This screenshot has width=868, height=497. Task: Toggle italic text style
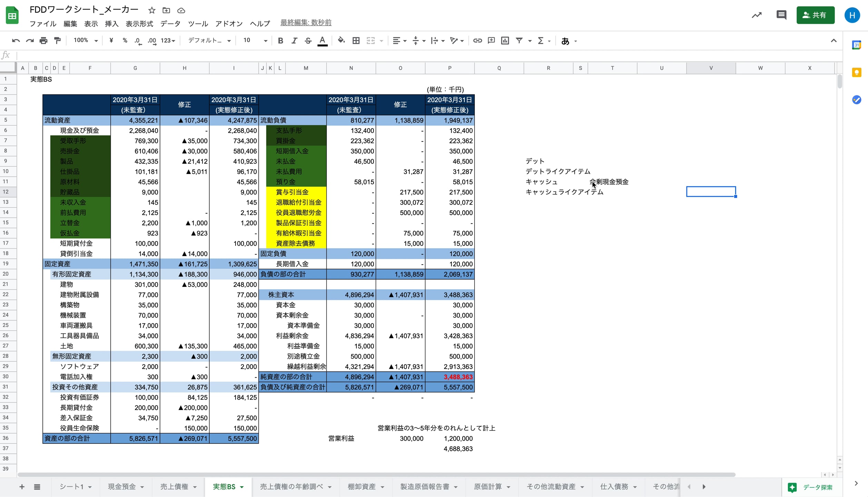coord(294,41)
